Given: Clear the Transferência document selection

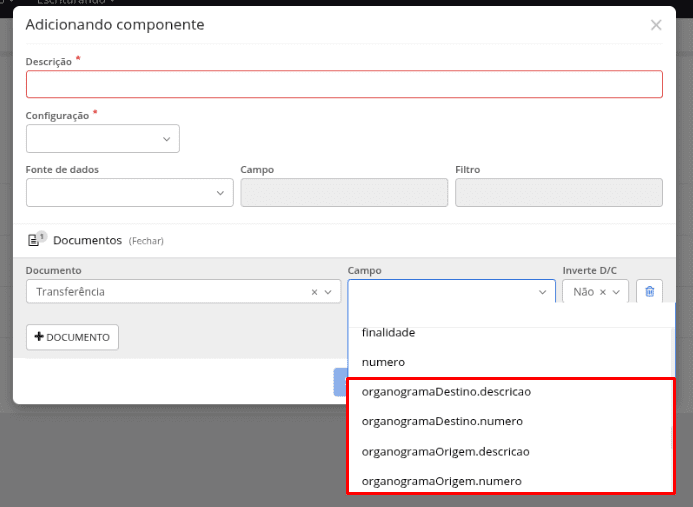Looking at the screenshot, I should pos(314,292).
